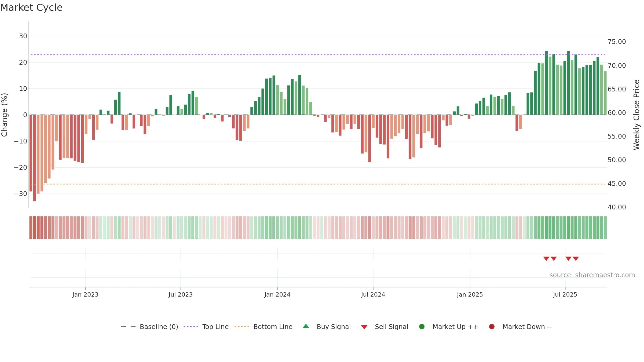Click the Jul 2024 axis label
This screenshot has width=644, height=362.
coord(373,294)
